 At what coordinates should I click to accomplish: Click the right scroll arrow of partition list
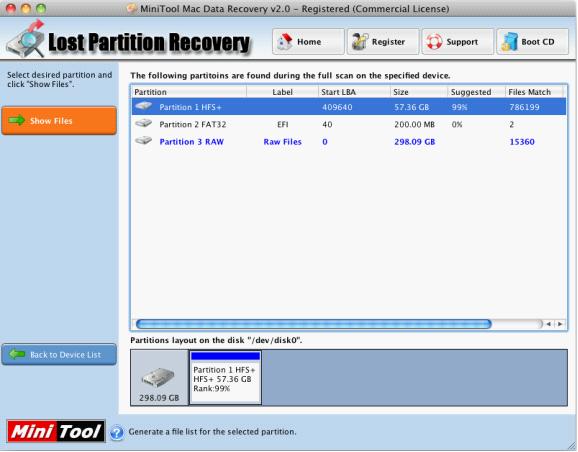(560, 324)
